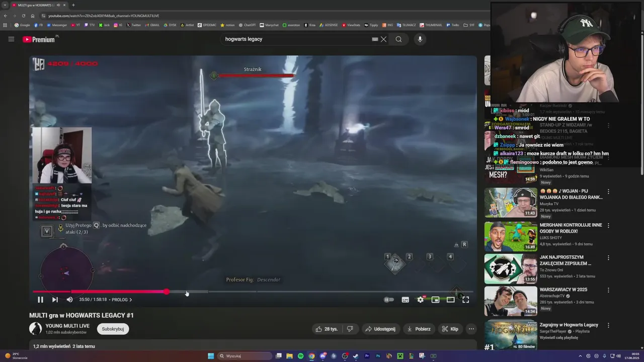
Task: Open WARSZAWIACY W 2025 video
Action: pos(511,301)
